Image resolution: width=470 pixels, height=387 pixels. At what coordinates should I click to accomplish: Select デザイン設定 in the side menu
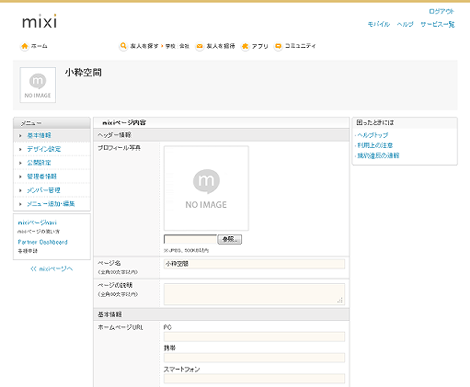(44, 149)
